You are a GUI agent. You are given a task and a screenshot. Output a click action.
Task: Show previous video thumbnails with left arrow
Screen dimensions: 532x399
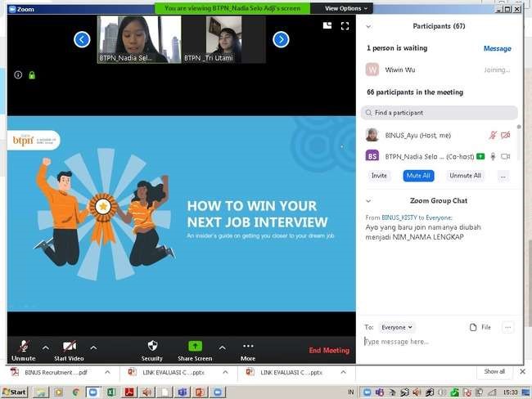point(82,40)
